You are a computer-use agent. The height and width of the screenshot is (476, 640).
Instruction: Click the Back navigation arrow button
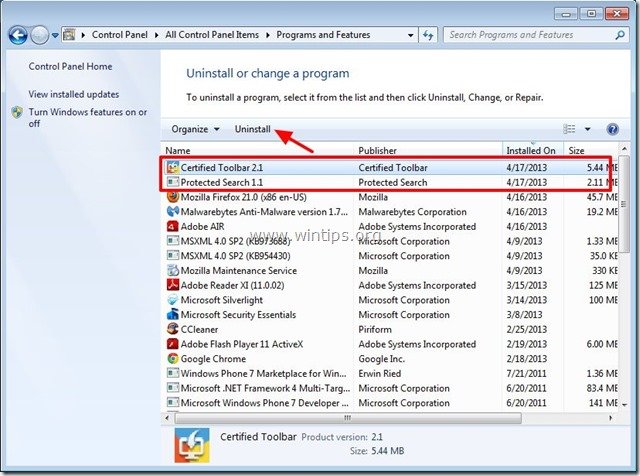coord(18,35)
